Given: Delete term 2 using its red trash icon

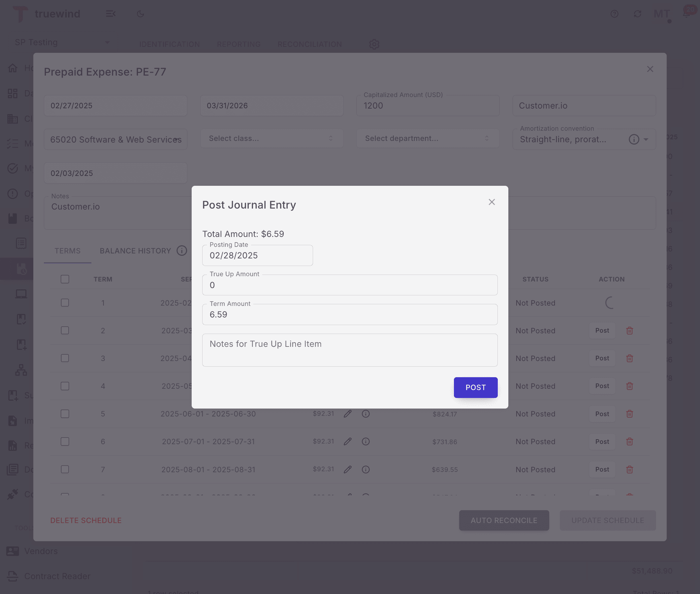Looking at the screenshot, I should click(629, 331).
